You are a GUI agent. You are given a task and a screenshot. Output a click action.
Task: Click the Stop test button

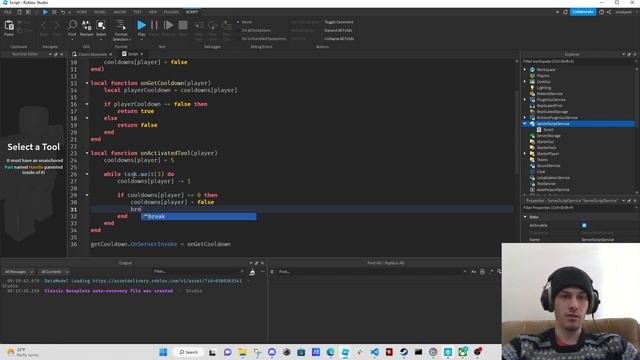(x=183, y=25)
